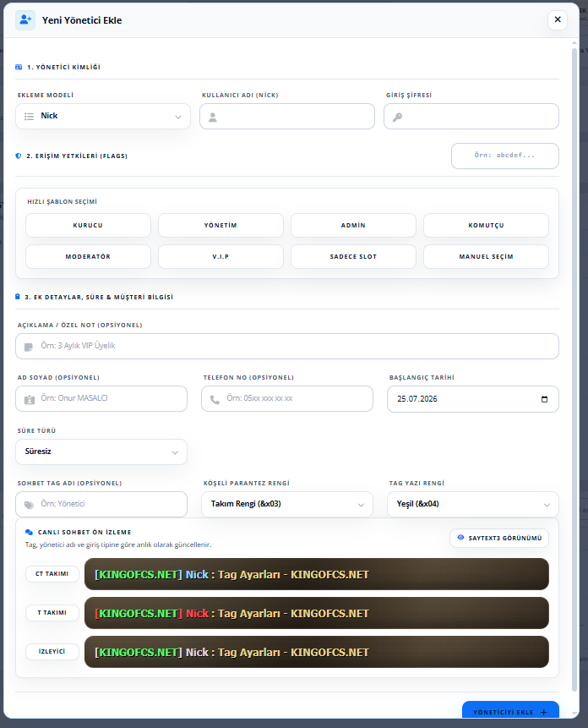The height and width of the screenshot is (728, 588).
Task: Open the Ekleme Modeli Nick dropdown
Action: pyautogui.click(x=103, y=116)
